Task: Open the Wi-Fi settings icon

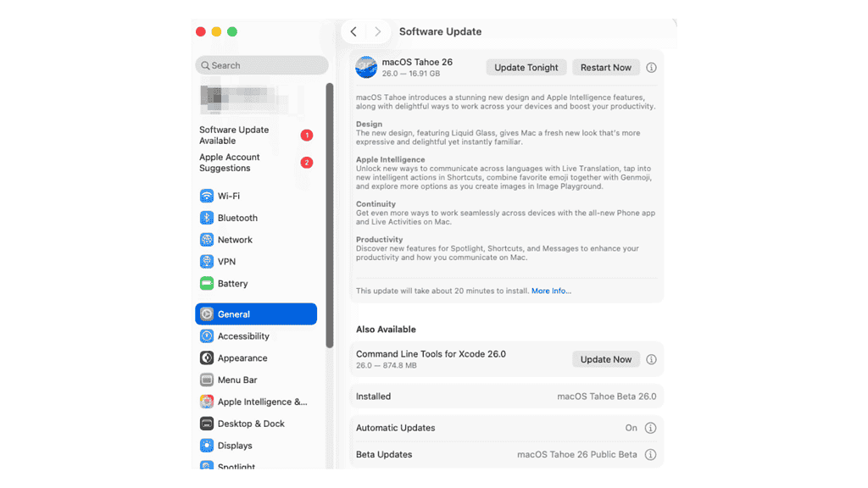Action: 207,196
